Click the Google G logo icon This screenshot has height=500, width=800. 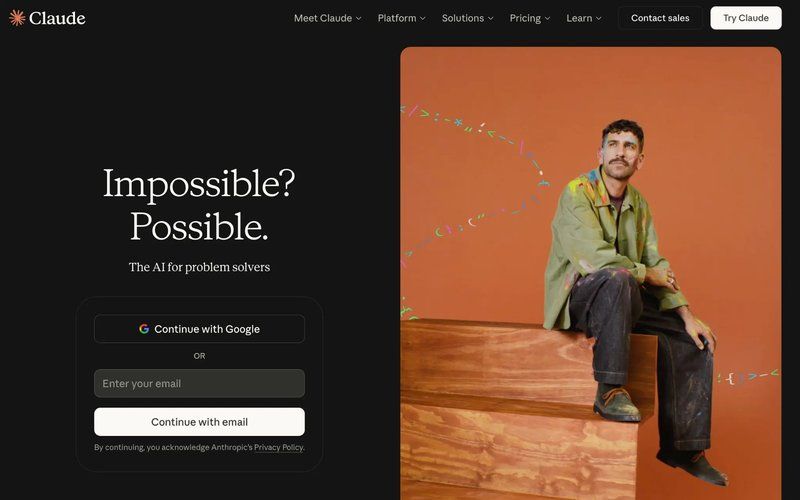[x=144, y=329]
